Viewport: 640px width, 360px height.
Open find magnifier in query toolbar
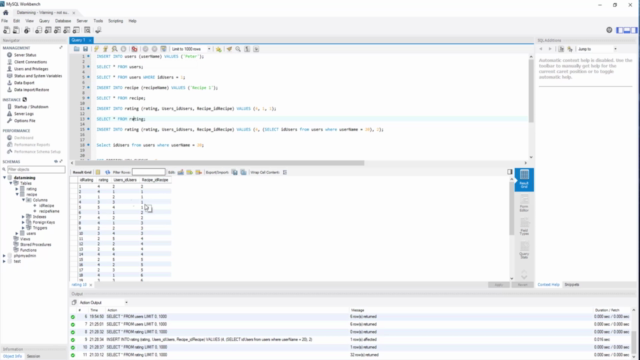tap(238, 49)
